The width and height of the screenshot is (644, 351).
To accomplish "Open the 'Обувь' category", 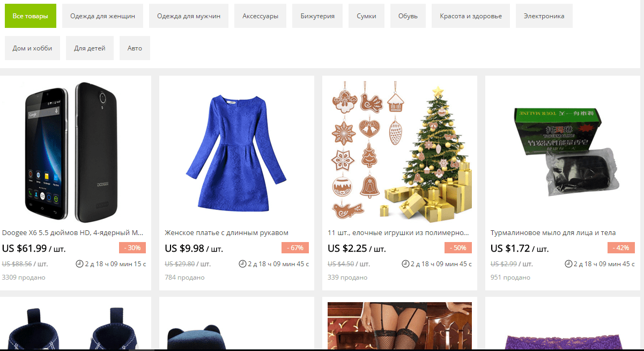I will pos(408,16).
